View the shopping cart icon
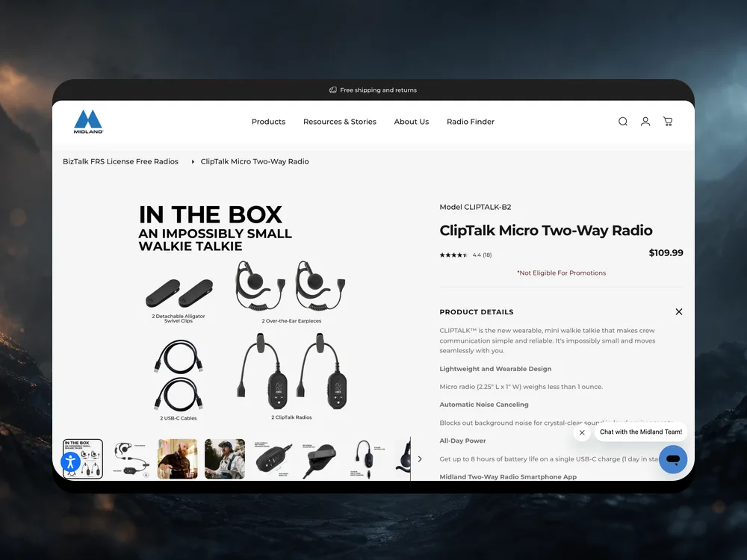Viewport: 747px width, 560px height. pos(668,122)
